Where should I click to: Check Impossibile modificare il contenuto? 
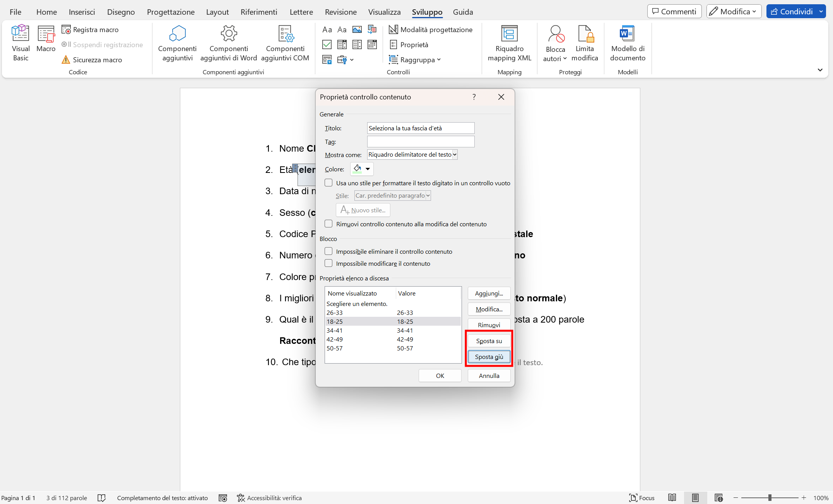[328, 263]
